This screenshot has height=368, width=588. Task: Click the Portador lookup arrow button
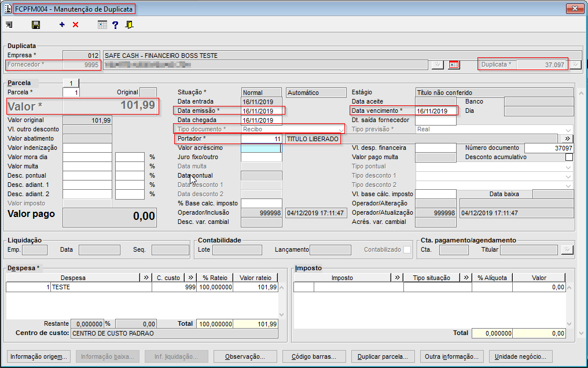[x=567, y=139]
